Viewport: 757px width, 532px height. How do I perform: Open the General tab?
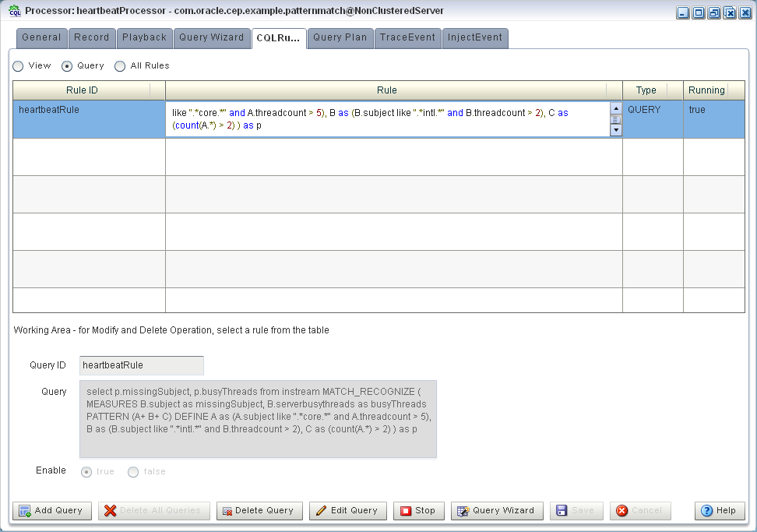[41, 37]
